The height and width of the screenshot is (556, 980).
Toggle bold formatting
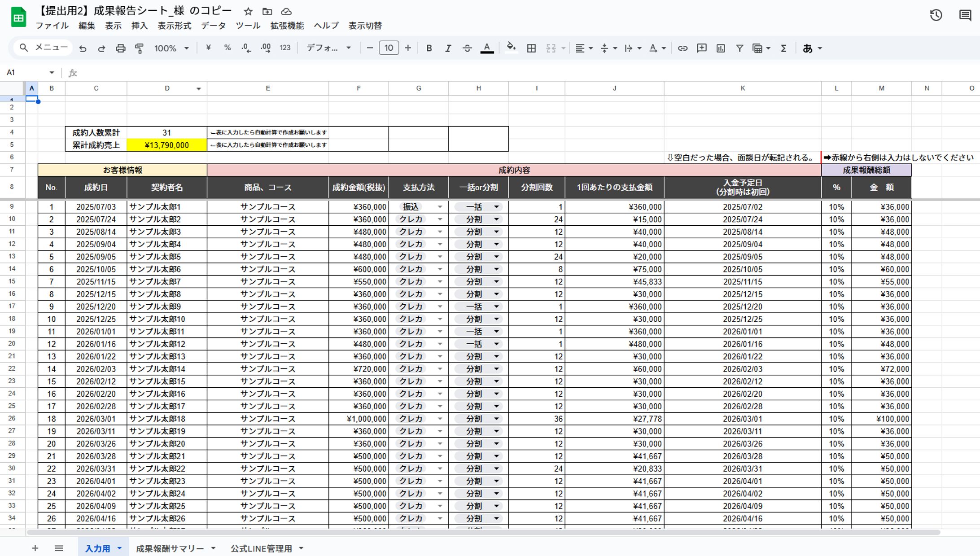(429, 48)
